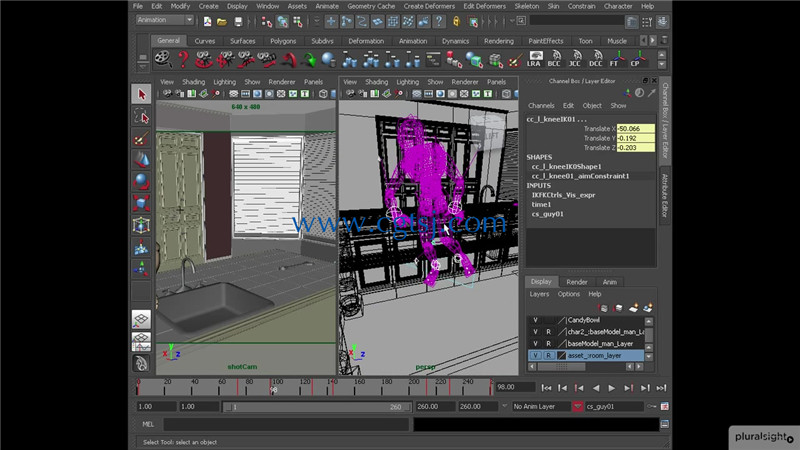Switch to the Rendering shelf tab
This screenshot has height=450, width=800.
(x=498, y=41)
